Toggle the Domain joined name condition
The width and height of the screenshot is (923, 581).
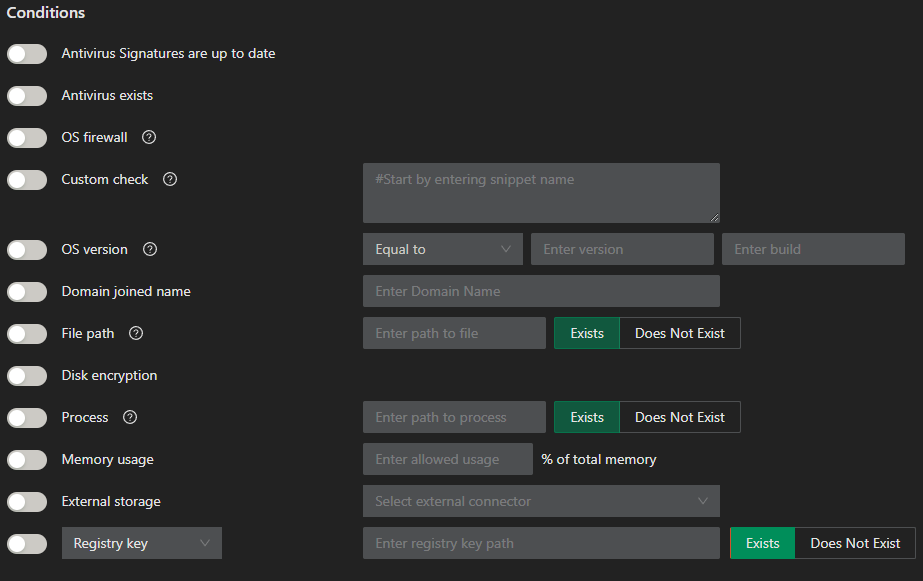(x=27, y=291)
